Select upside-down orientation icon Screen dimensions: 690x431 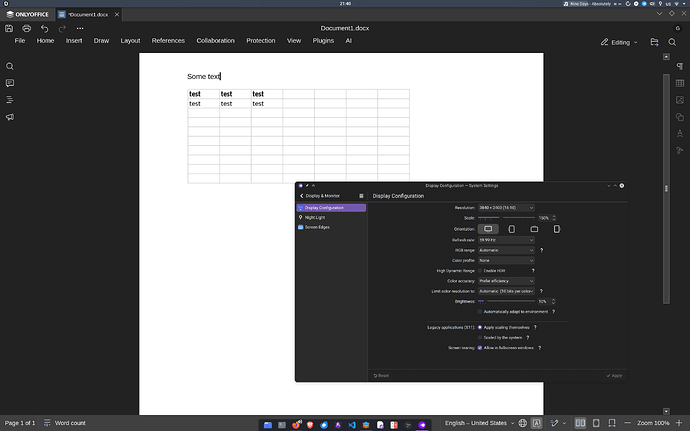pos(534,229)
